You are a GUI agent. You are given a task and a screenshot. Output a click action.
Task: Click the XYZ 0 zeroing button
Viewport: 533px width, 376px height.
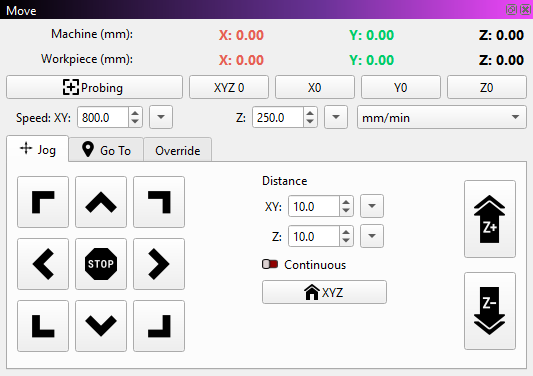point(229,87)
